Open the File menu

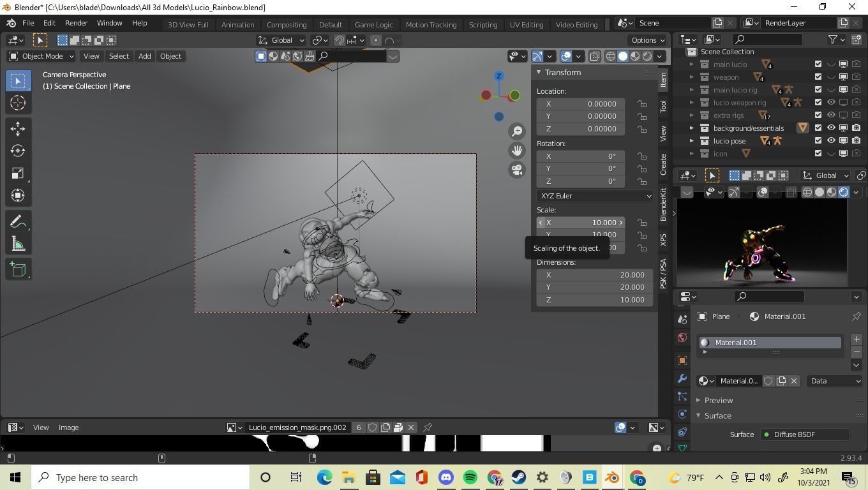(28, 23)
